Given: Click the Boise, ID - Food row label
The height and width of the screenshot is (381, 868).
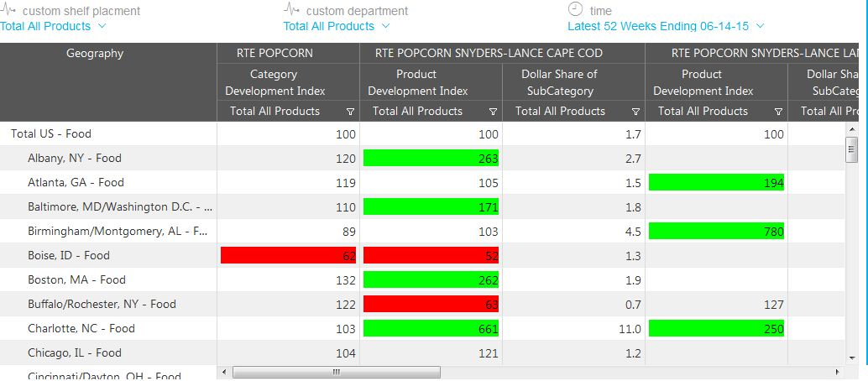Looking at the screenshot, I should [x=69, y=255].
